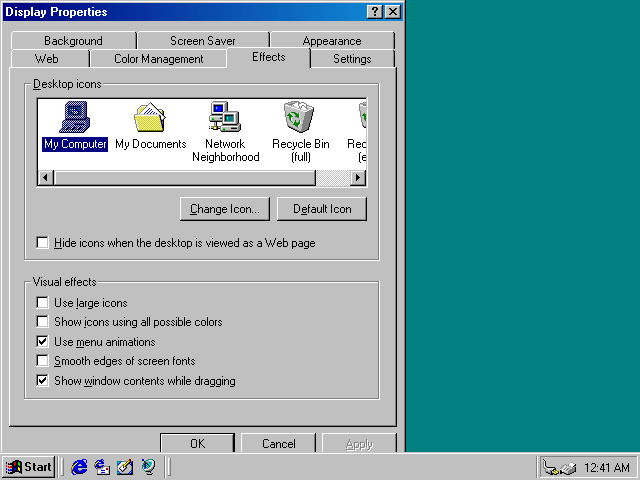Viewport: 640px width, 480px height.
Task: Click the horizontal scrollbar thumb in icon list
Action: tap(185, 178)
